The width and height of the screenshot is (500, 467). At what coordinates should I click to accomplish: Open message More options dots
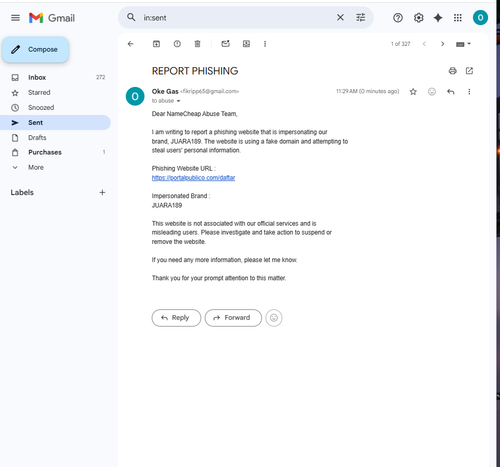coord(469,91)
